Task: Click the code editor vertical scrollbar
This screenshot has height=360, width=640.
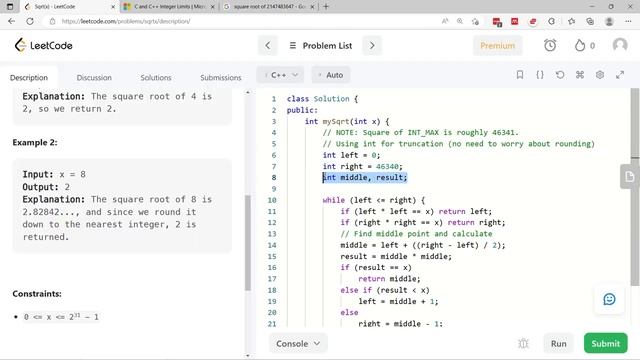Action: pyautogui.click(x=635, y=187)
